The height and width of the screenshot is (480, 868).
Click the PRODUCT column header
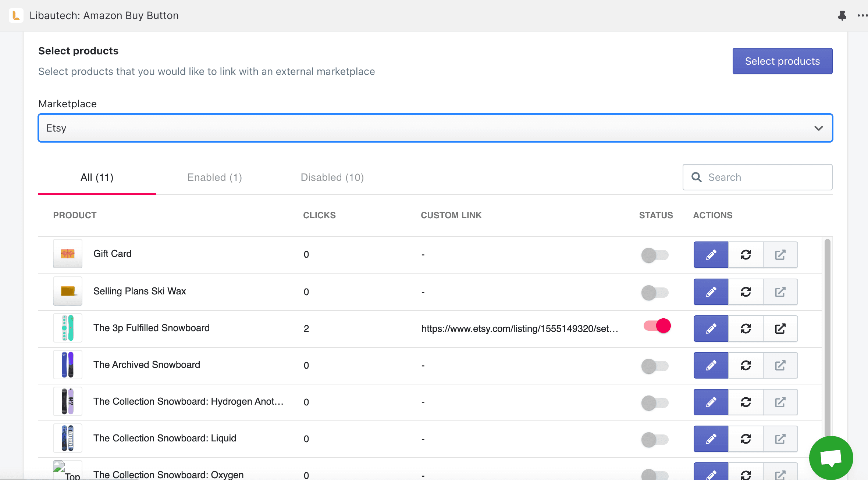tap(75, 215)
